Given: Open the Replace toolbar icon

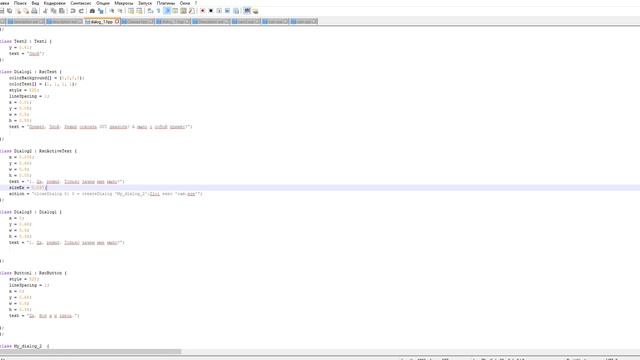Looking at the screenshot, I should click(x=100, y=11).
